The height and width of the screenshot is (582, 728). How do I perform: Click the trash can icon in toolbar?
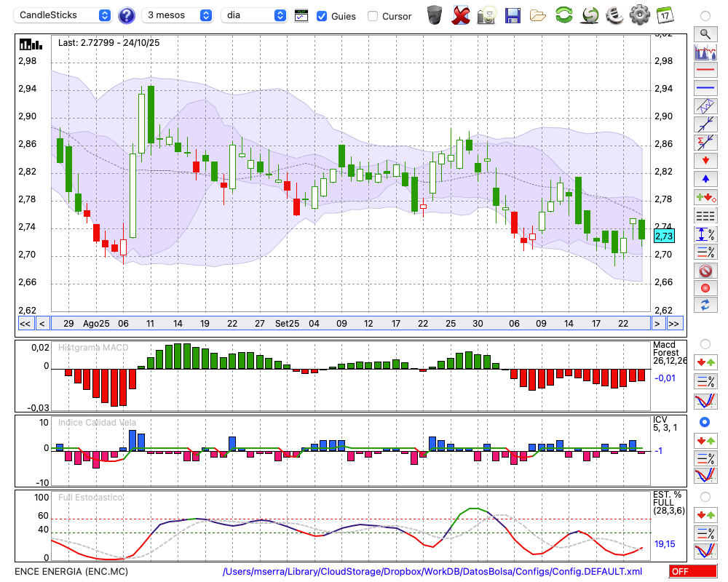coord(435,15)
